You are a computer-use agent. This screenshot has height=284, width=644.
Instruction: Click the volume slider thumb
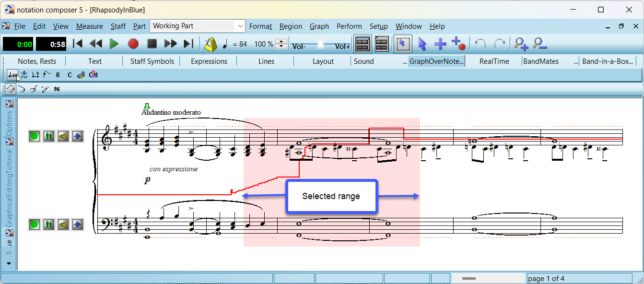(x=320, y=44)
